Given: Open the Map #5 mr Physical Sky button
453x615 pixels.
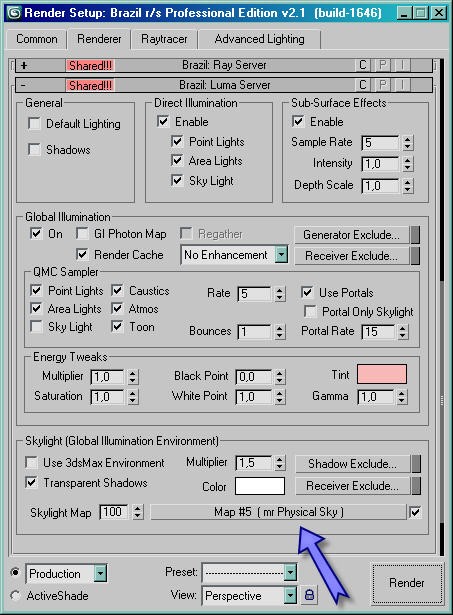Looking at the screenshot, I should point(278,512).
